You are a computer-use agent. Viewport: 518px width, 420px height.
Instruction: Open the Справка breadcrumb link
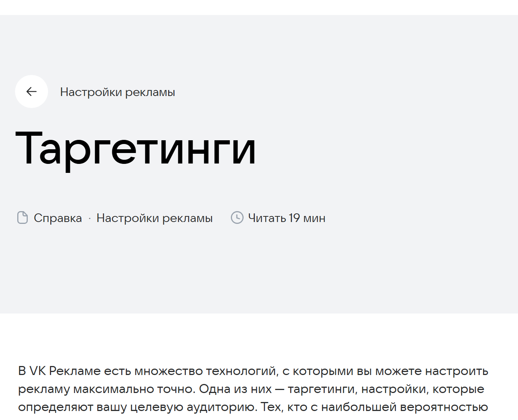coord(58,218)
